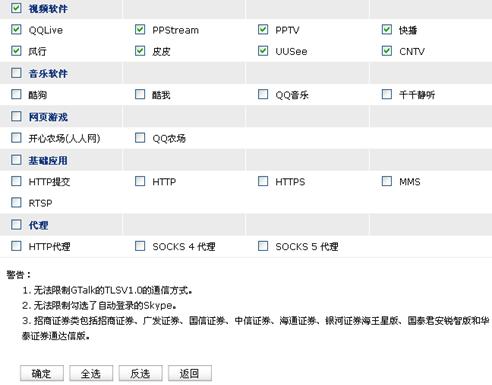
Task: Click the RTSP label text
Action: click(x=40, y=203)
